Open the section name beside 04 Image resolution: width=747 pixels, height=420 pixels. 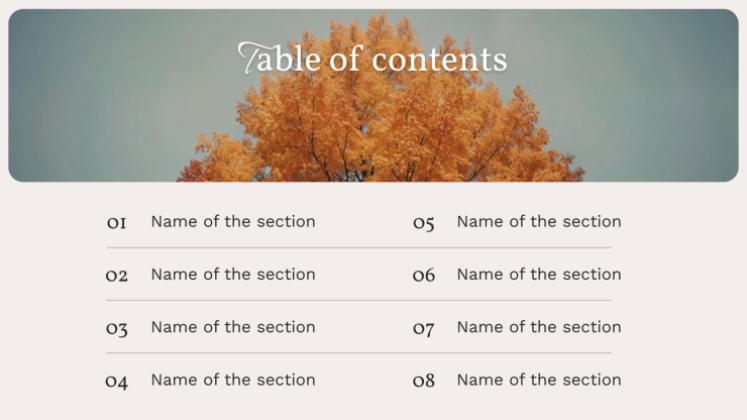coord(233,380)
